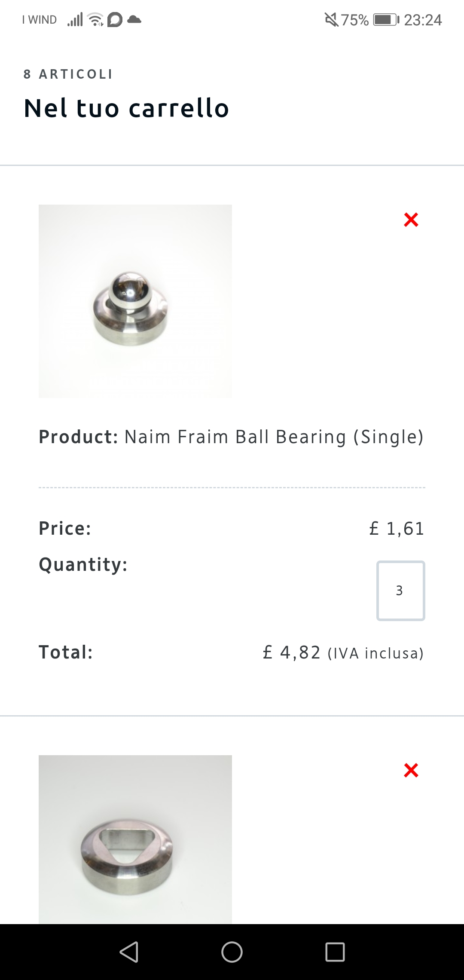Remove Naim Fraim Ball Bearing from cart
The image size is (464, 980).
411,220
